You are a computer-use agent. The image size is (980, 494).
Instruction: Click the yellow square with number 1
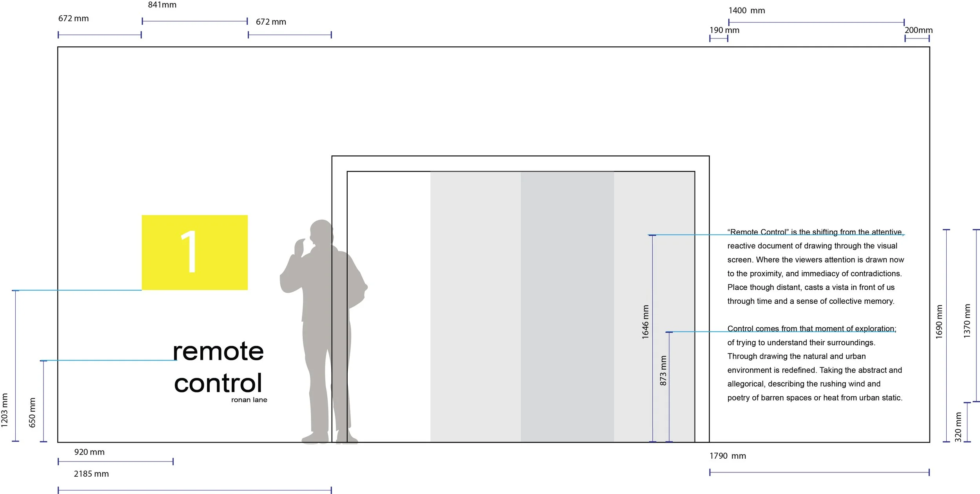(x=194, y=252)
